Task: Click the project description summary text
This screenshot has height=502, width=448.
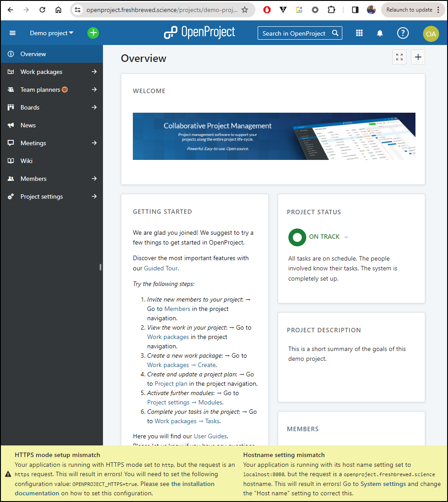Action: (x=347, y=354)
